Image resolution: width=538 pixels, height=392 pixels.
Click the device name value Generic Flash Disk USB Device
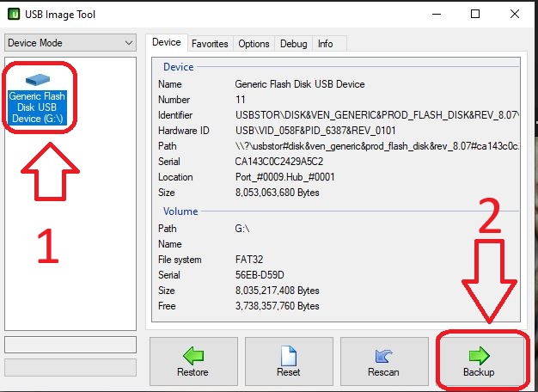[x=300, y=84]
